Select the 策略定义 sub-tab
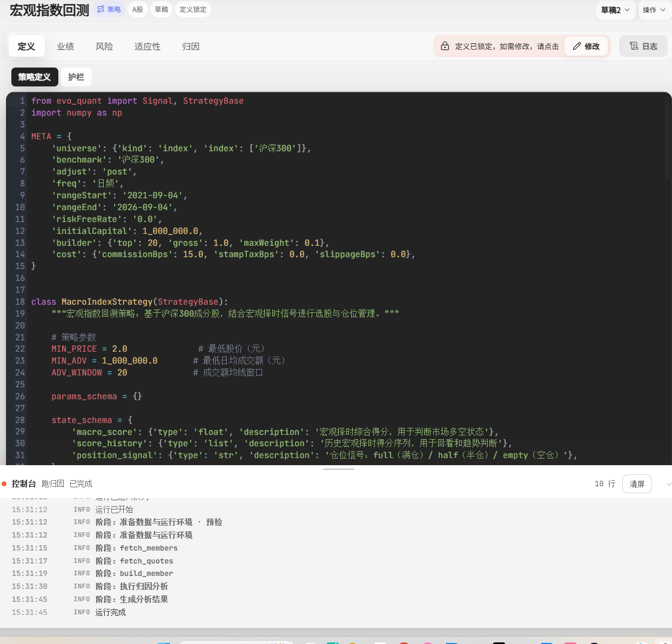The image size is (672, 644). click(x=35, y=77)
